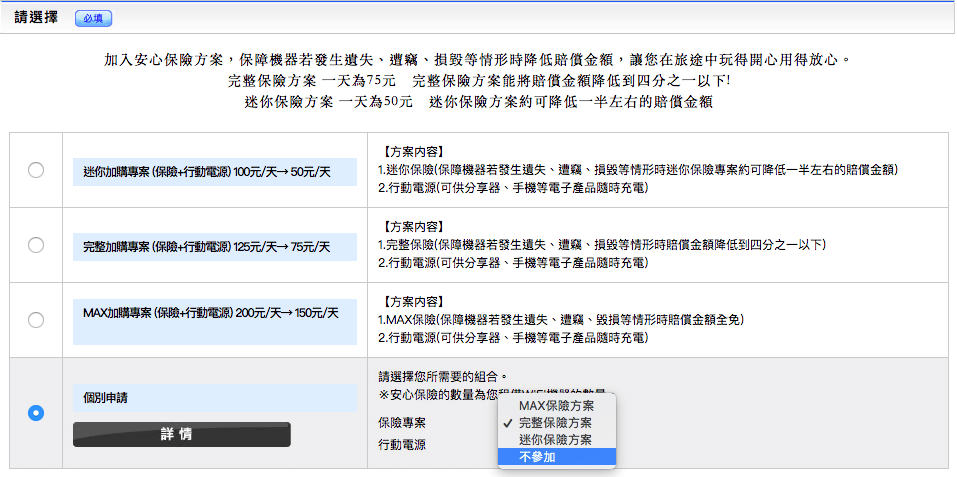Click the 個別申請 label
Viewport: 957px width, 477px height.
[215, 398]
